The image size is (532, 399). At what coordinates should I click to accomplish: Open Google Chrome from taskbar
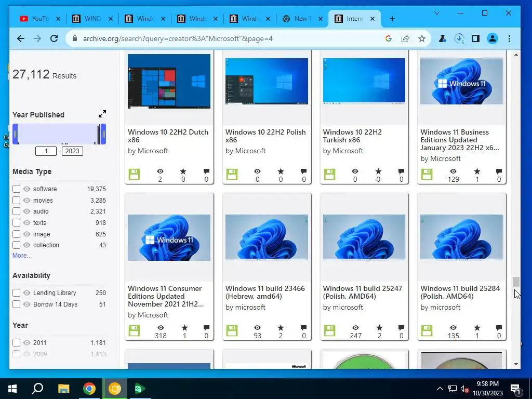click(x=89, y=389)
